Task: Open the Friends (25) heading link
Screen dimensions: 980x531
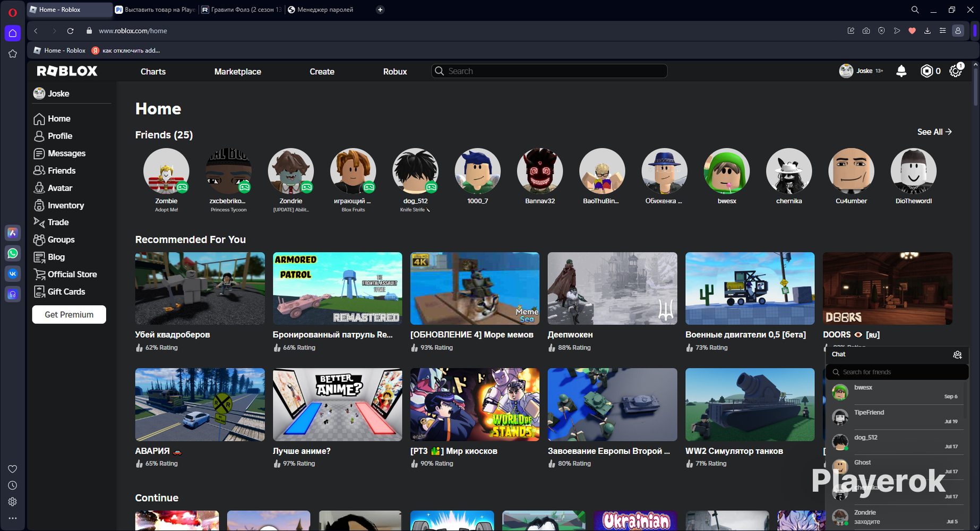Action: click(164, 135)
